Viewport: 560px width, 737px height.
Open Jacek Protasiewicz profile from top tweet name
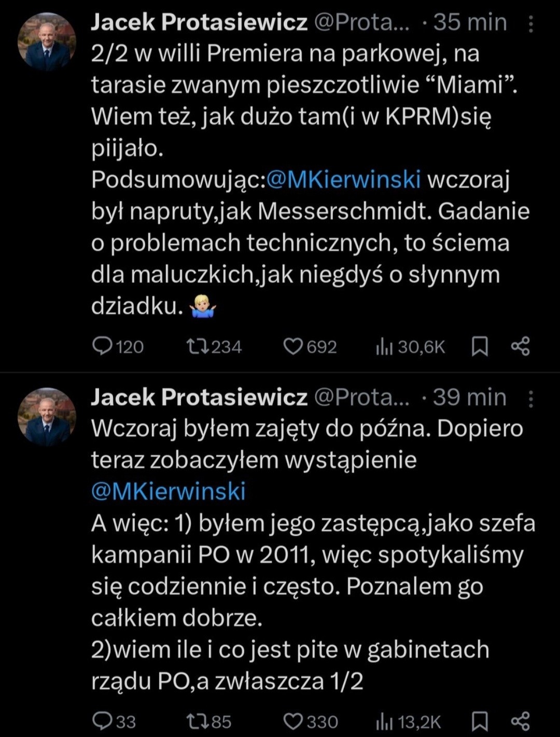coord(199,22)
